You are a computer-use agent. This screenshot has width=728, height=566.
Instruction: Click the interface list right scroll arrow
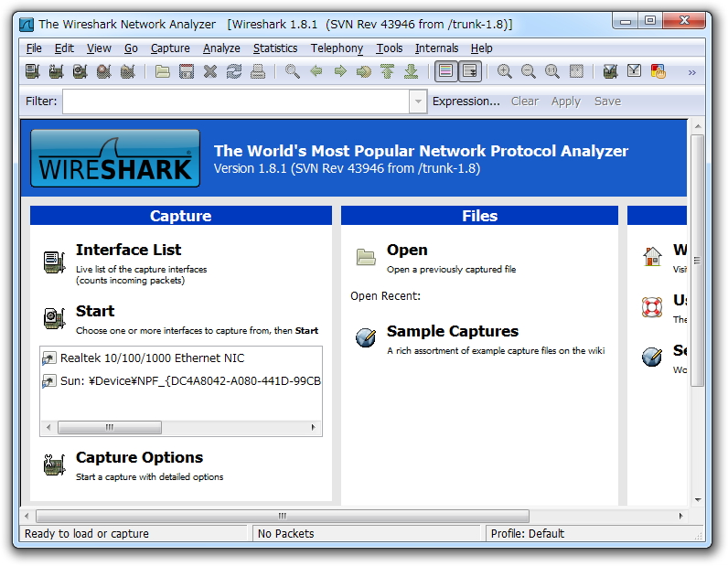pos(314,427)
